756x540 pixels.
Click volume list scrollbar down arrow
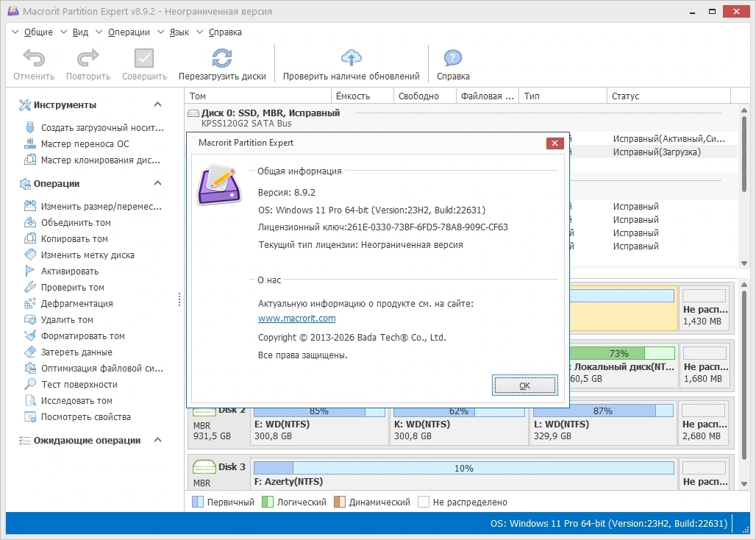744,263
